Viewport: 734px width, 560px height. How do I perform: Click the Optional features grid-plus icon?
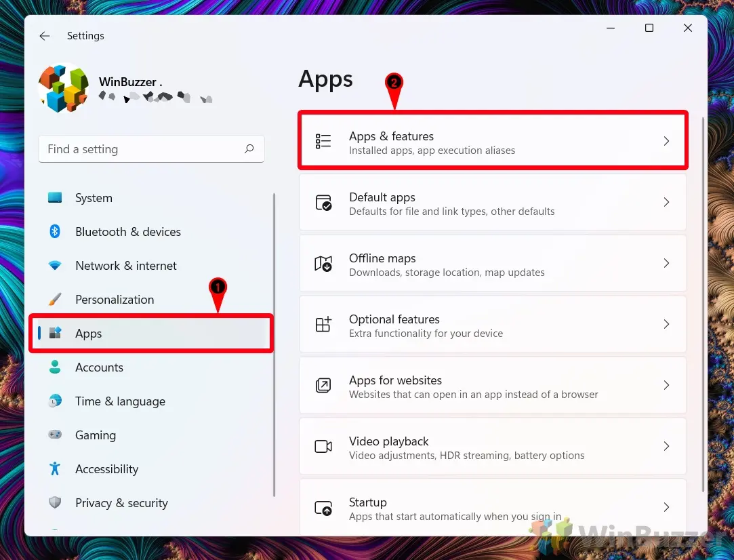(323, 324)
